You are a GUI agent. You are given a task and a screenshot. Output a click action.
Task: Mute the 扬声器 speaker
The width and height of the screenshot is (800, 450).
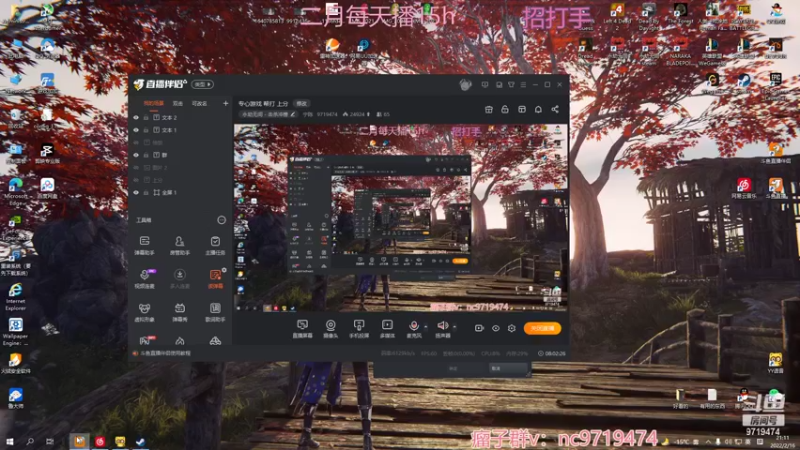coord(442,329)
